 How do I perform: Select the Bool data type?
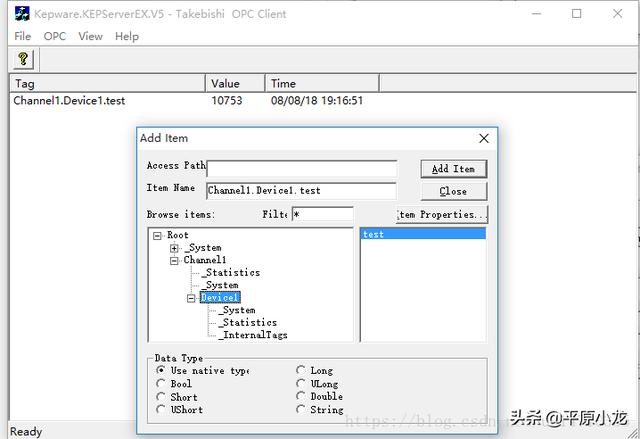click(x=161, y=384)
